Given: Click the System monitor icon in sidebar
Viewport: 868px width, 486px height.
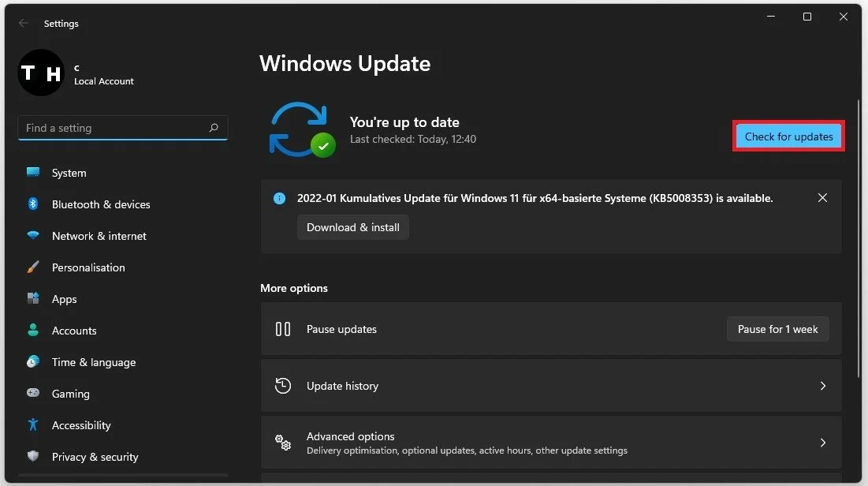Looking at the screenshot, I should (33, 172).
